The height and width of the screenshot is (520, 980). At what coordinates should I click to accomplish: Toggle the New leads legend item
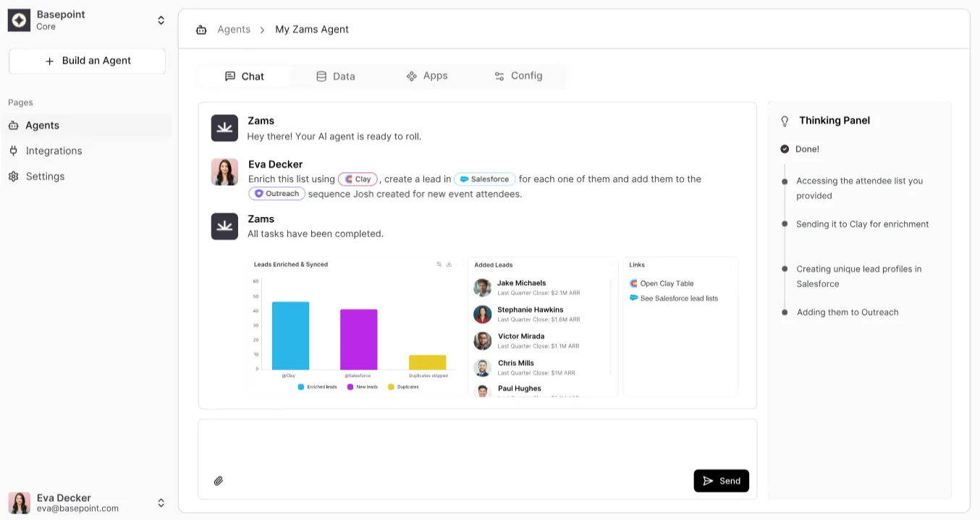tap(363, 387)
